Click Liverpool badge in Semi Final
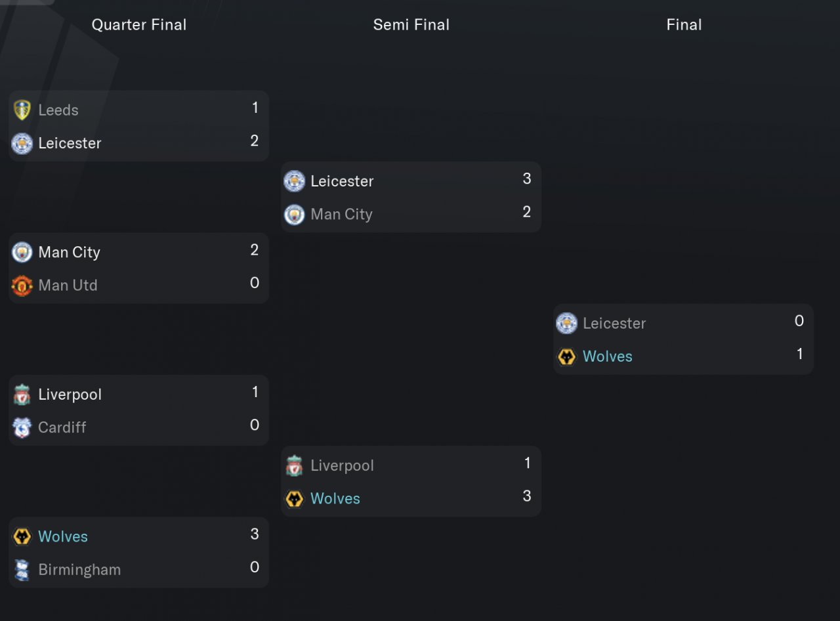Viewport: 840px width, 621px height. 295,466
